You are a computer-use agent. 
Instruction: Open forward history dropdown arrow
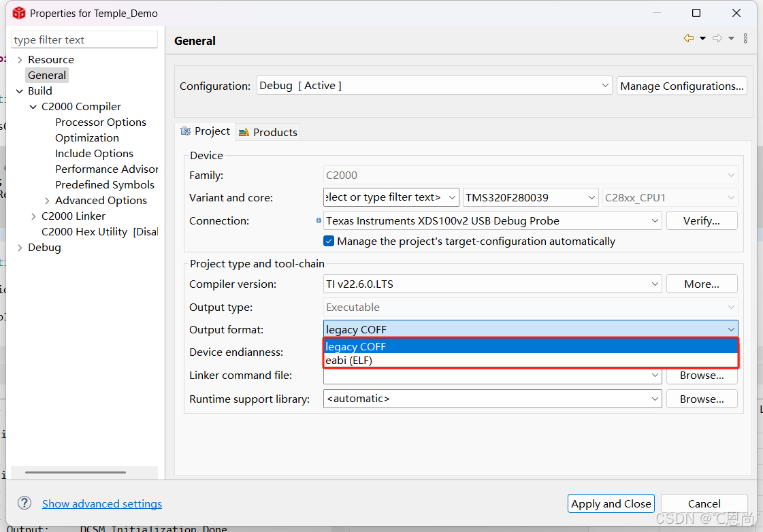tap(731, 38)
